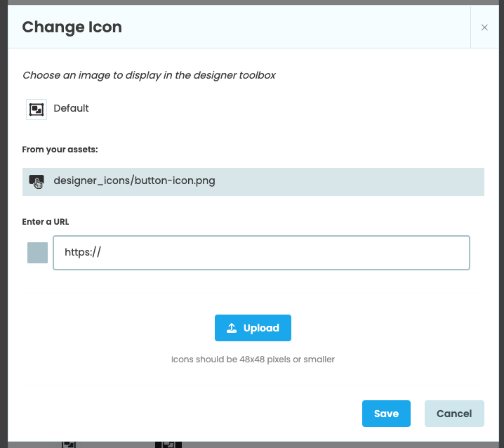Click the URL preview swatch

pyautogui.click(x=38, y=253)
